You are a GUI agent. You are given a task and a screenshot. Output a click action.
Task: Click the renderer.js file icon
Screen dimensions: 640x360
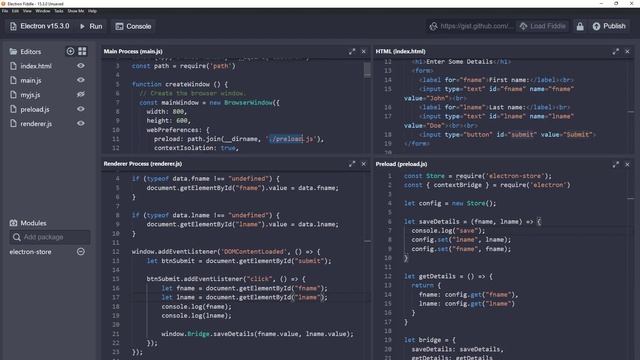click(13, 124)
